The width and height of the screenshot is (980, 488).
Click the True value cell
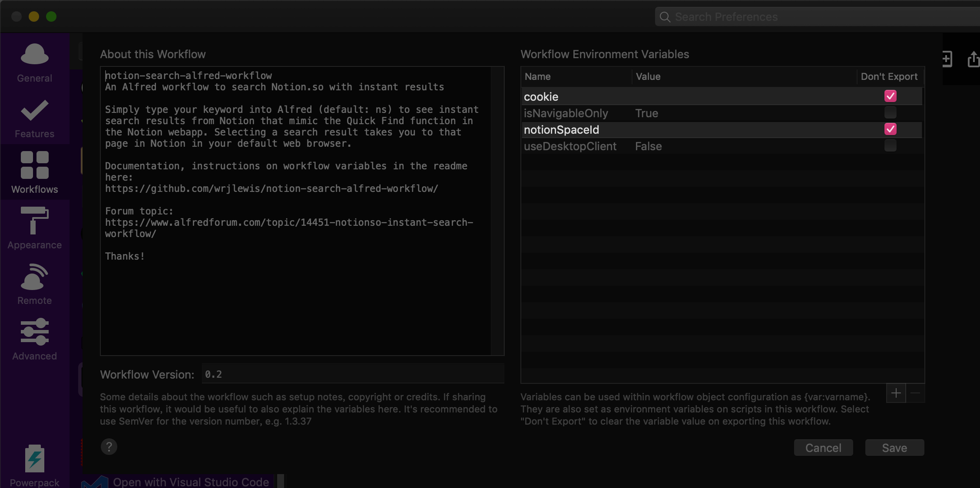point(646,113)
